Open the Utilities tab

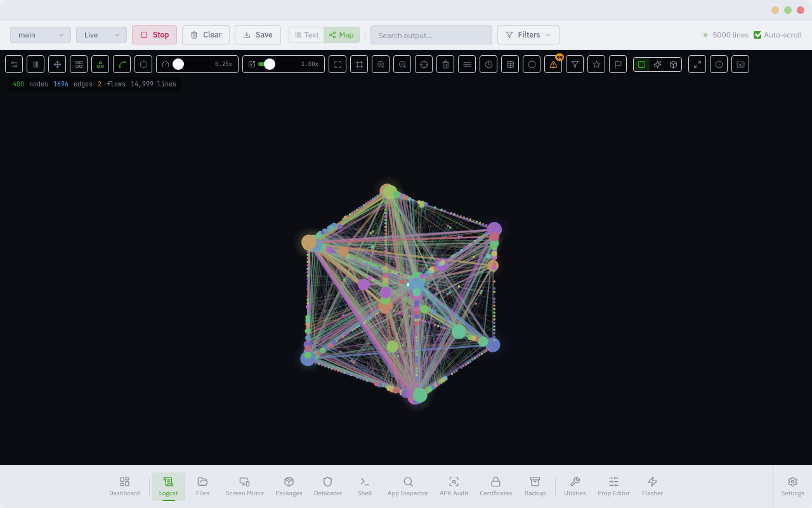coord(575,486)
